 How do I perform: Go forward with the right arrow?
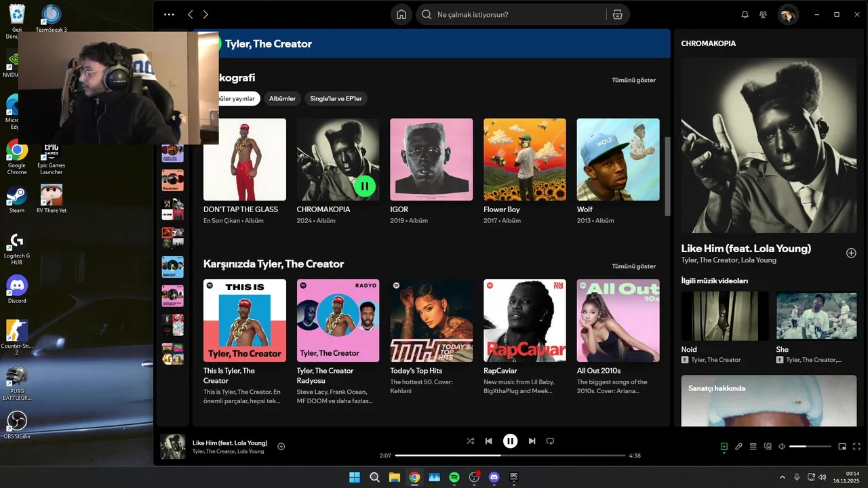coord(205,14)
